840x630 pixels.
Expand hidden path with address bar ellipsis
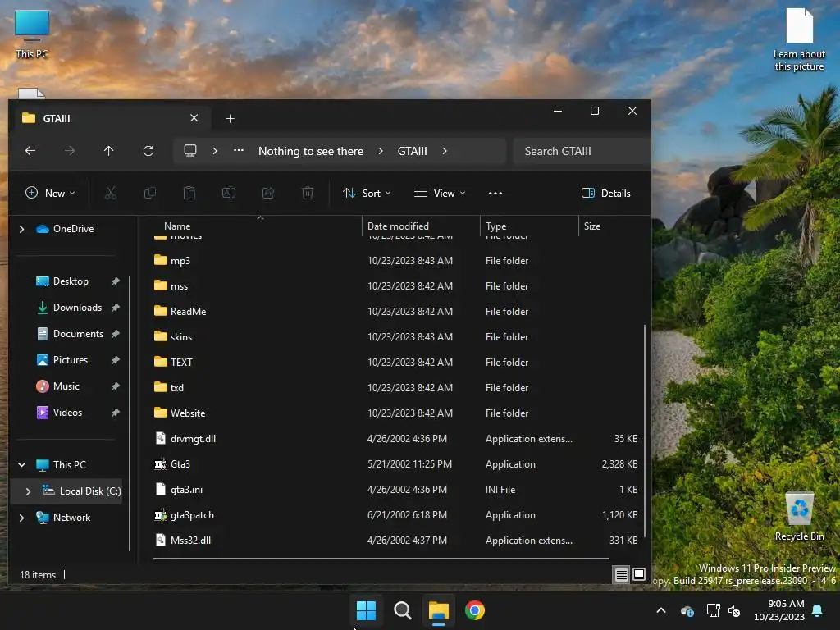[239, 151]
